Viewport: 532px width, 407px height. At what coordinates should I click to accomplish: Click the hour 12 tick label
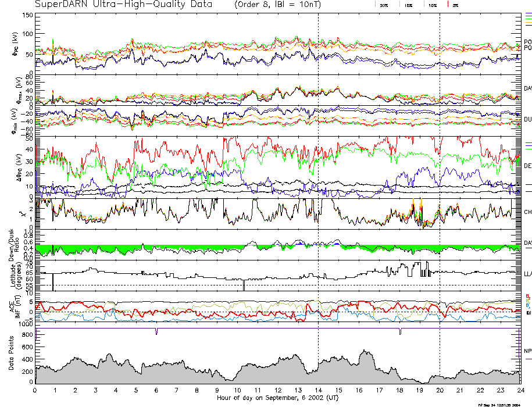pyautogui.click(x=278, y=390)
